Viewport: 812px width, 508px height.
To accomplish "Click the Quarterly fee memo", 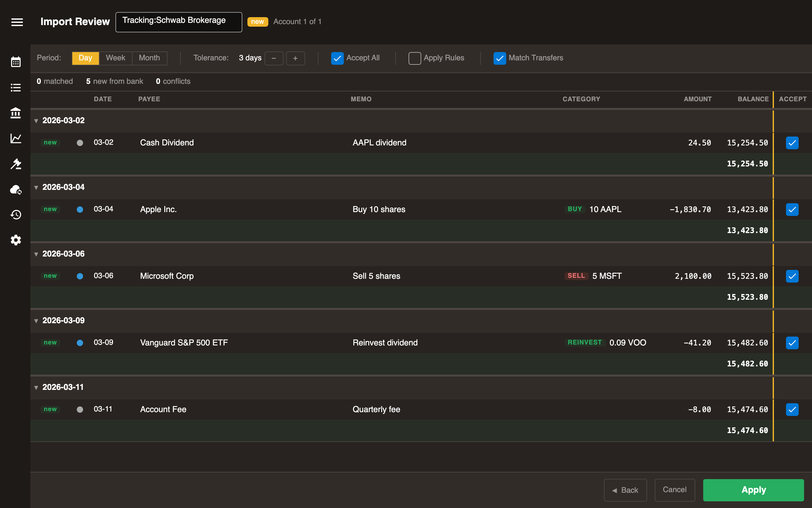I will pyautogui.click(x=376, y=410).
